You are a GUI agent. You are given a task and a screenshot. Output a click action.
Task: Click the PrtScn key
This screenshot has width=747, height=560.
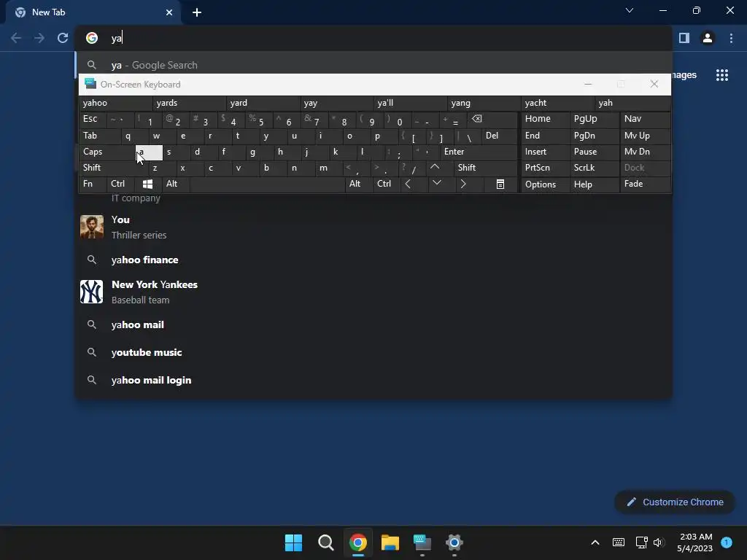(545, 168)
